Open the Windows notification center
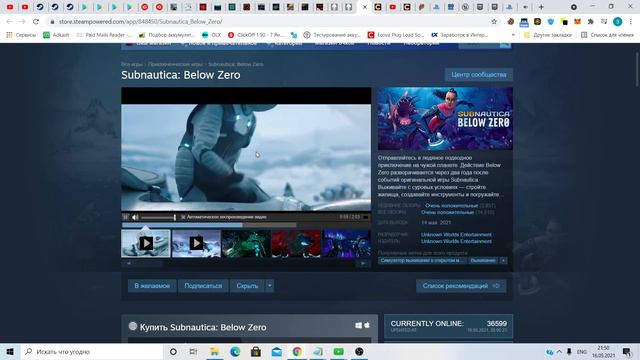 pyautogui.click(x=627, y=351)
